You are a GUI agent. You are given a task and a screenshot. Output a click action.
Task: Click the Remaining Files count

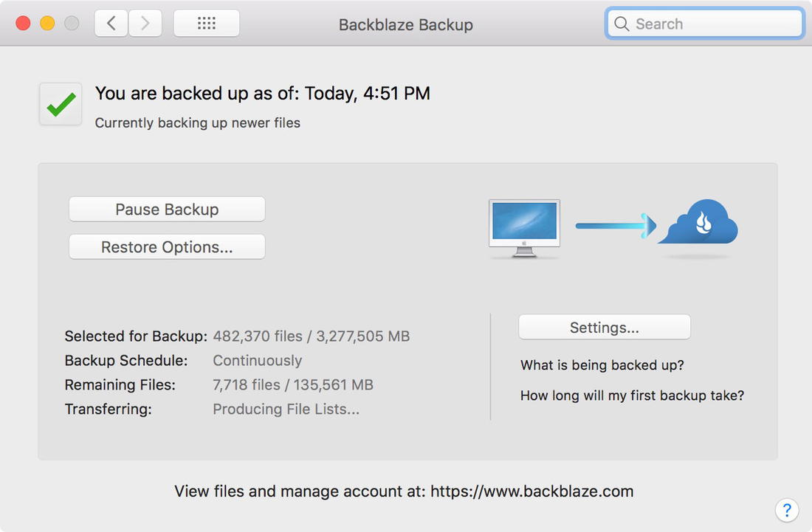pyautogui.click(x=292, y=384)
